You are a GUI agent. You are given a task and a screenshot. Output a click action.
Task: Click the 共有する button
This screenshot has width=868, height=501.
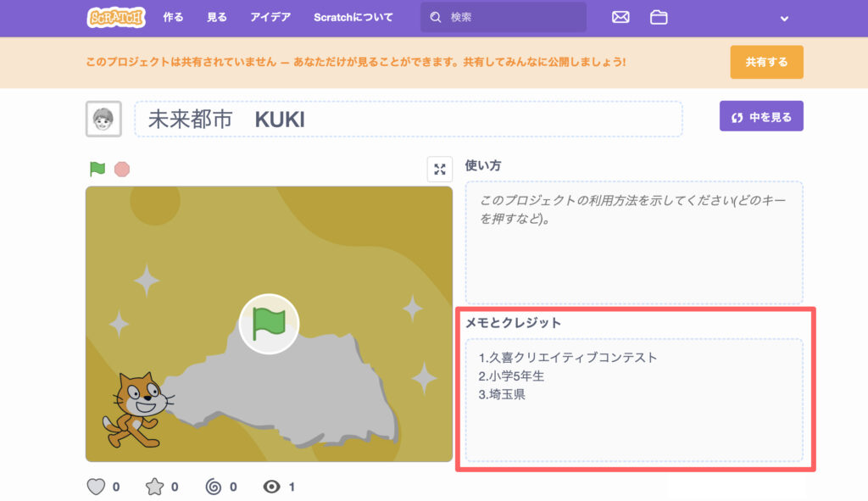[x=766, y=62]
